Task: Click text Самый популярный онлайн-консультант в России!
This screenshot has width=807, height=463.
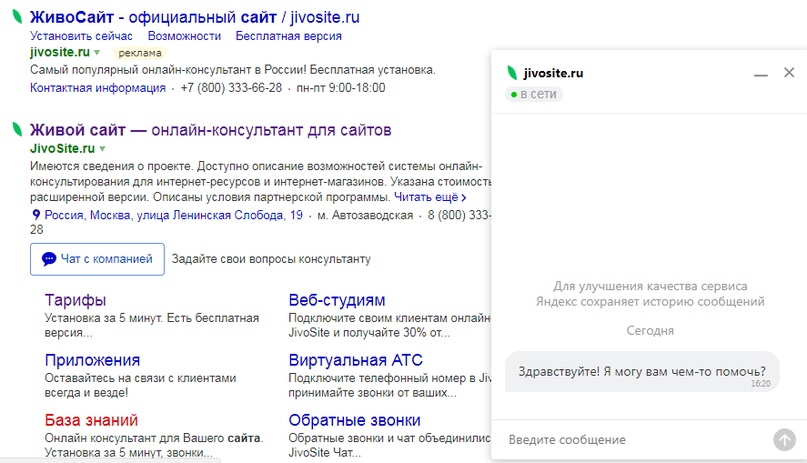Action: [x=168, y=69]
